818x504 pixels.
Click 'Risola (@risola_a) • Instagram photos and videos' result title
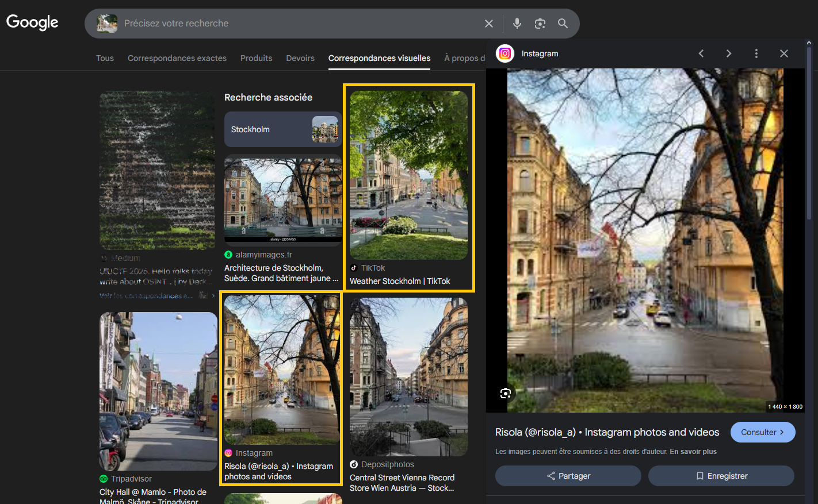(x=278, y=471)
